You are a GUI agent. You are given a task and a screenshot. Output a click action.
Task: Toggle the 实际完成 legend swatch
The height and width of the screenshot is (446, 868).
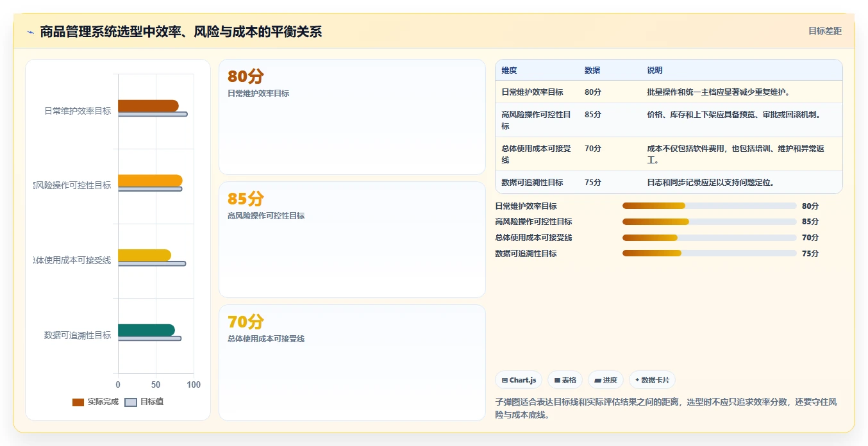pyautogui.click(x=78, y=402)
